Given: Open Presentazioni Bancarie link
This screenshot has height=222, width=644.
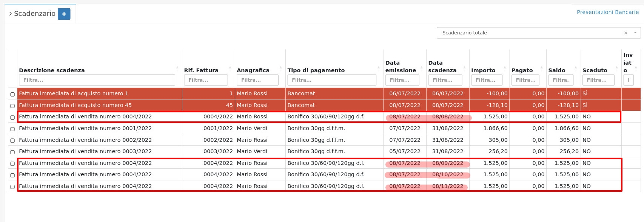Looking at the screenshot, I should click(x=607, y=12).
